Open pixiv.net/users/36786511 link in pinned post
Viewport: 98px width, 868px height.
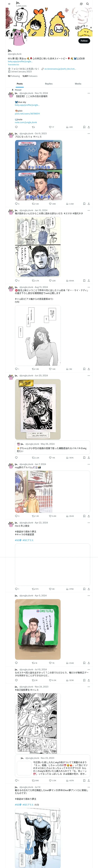tap(27, 114)
